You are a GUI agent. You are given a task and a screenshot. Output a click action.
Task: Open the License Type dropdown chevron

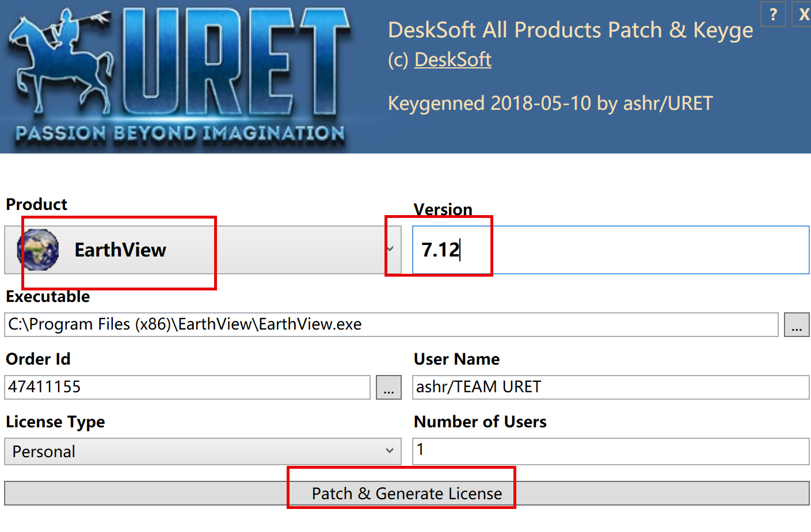coord(390,451)
